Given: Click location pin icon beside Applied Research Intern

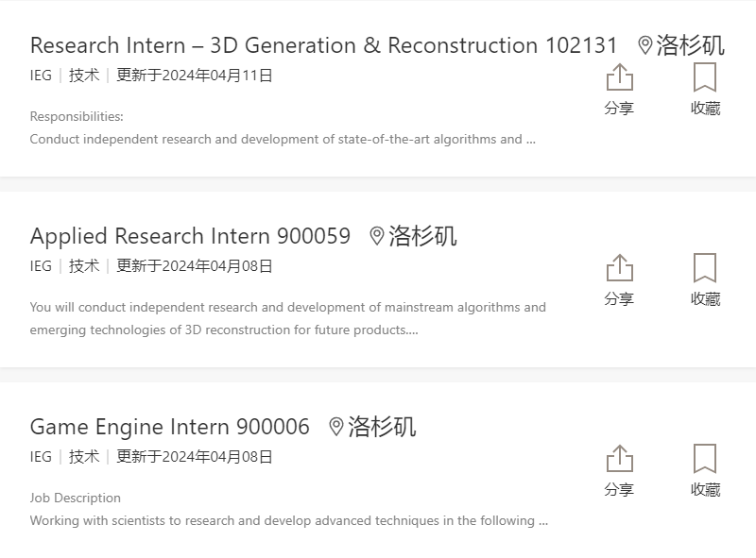Looking at the screenshot, I should [x=377, y=236].
